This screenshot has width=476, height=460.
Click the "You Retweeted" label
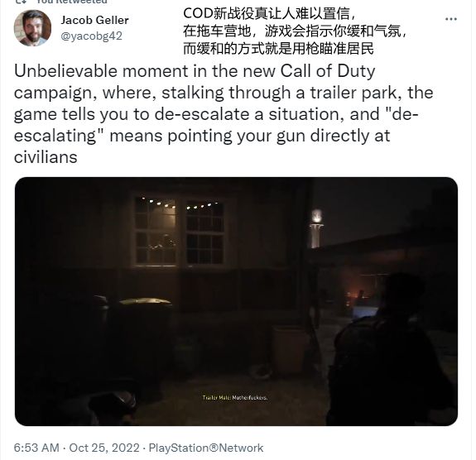[x=72, y=2]
